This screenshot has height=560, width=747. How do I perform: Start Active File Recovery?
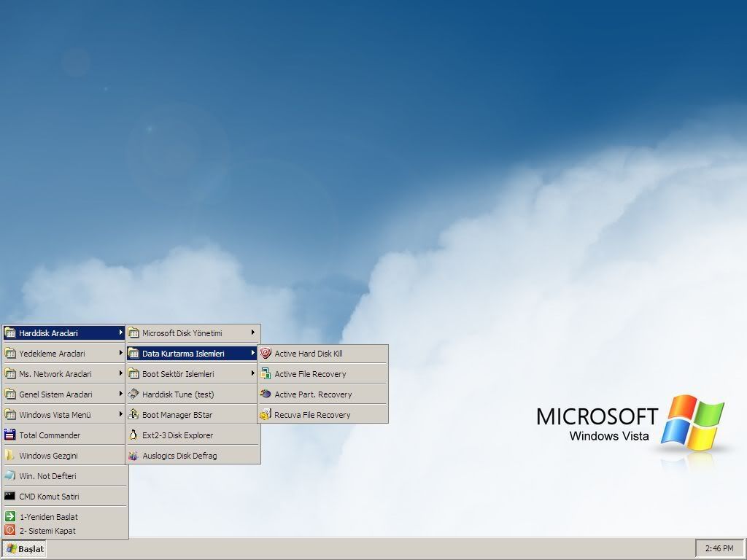pos(322,374)
